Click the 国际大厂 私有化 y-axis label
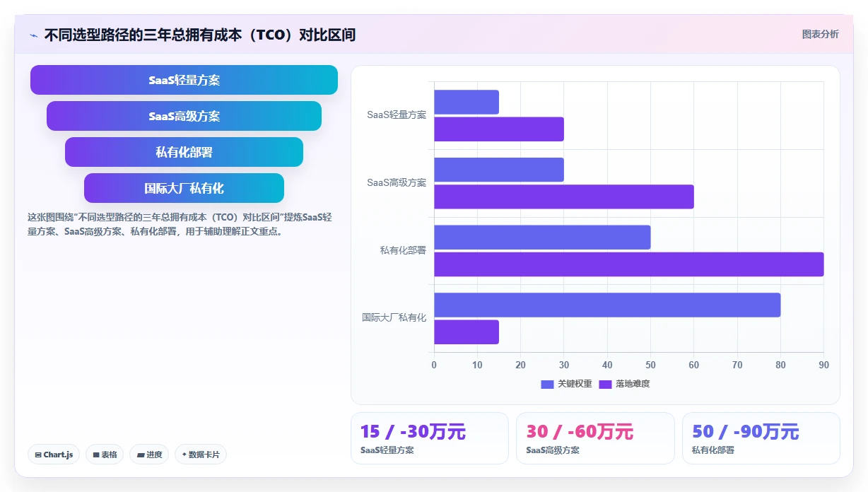The image size is (868, 492). (394, 318)
